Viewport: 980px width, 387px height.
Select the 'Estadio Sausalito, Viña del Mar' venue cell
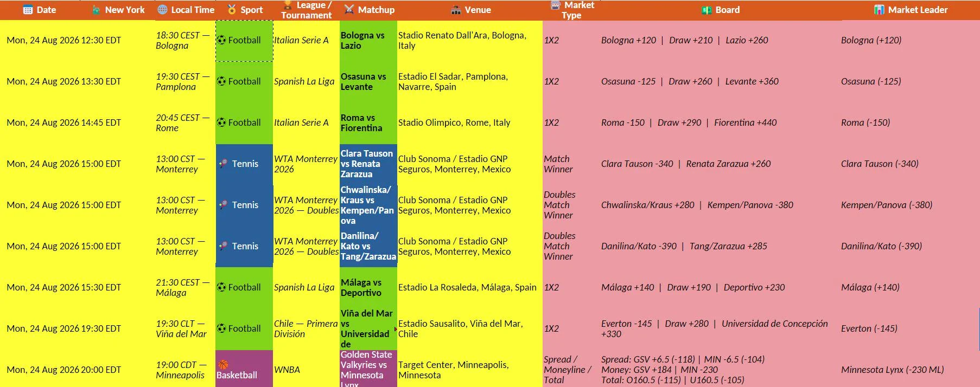tap(470, 328)
